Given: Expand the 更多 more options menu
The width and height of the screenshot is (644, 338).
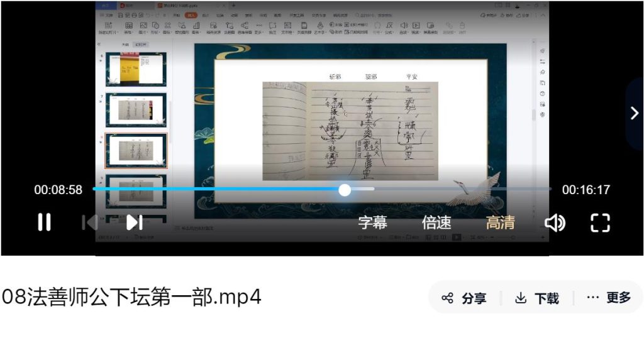Looking at the screenshot, I should tap(608, 298).
